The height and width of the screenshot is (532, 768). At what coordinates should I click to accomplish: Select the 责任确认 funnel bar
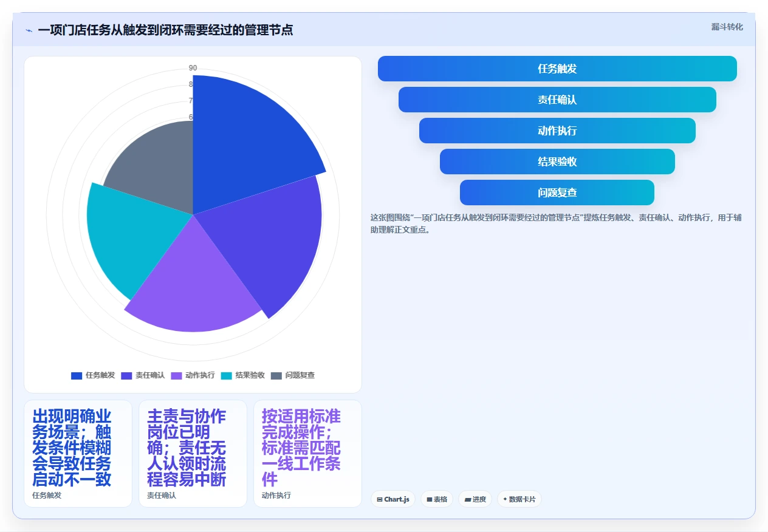[557, 100]
